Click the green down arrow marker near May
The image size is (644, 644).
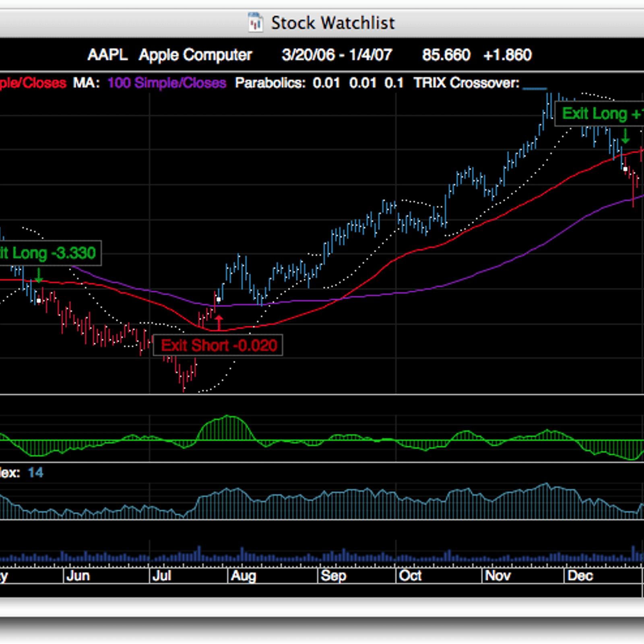point(39,276)
